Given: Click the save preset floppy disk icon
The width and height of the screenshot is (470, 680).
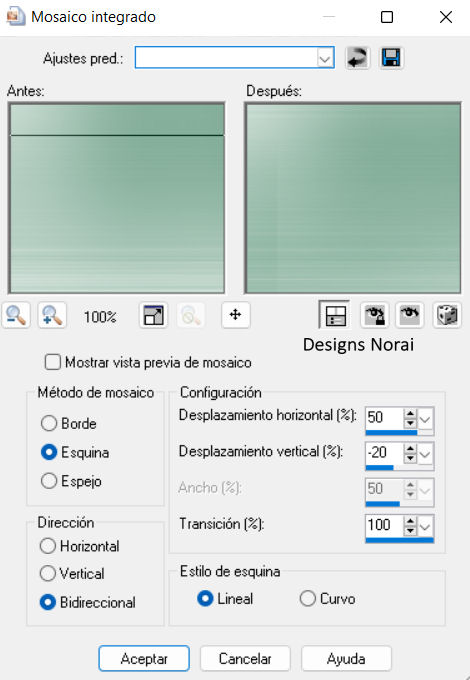Looking at the screenshot, I should click(x=391, y=58).
